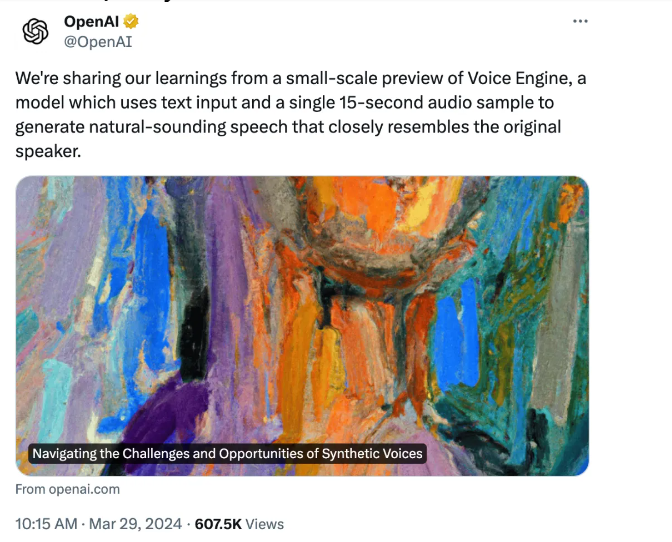Viewport: 672px width, 542px height.
Task: Open the OpenAI profile avatar logo
Action: [x=35, y=31]
